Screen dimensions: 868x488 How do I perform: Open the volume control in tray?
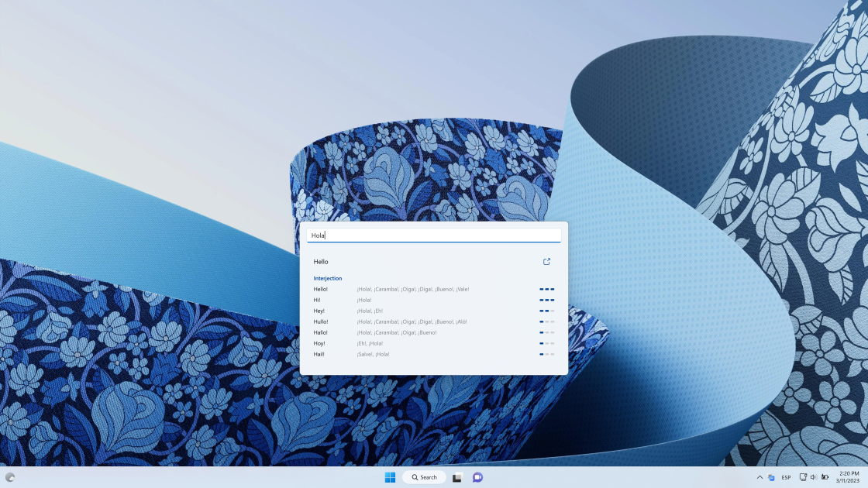pyautogui.click(x=813, y=477)
